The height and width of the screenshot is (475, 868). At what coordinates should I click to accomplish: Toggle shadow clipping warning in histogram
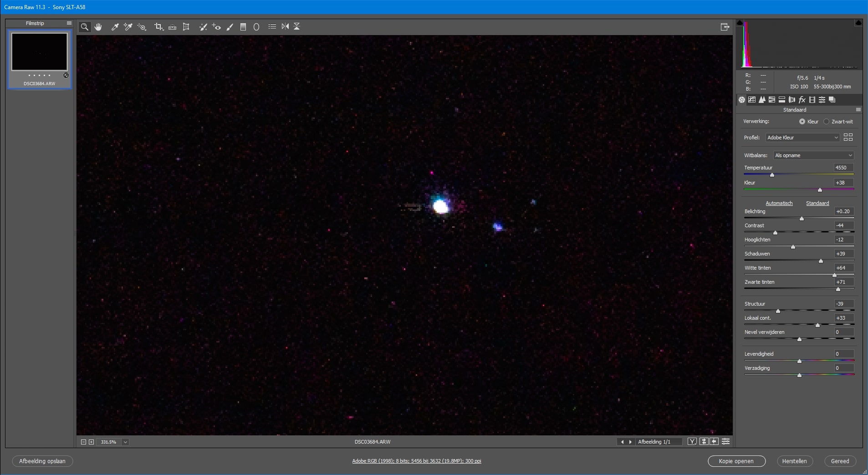coord(740,23)
